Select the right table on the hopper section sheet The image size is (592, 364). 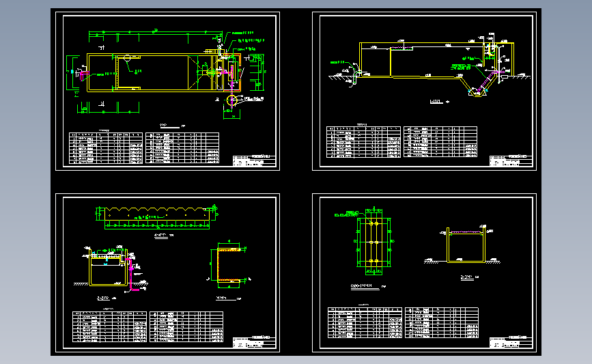(440, 142)
